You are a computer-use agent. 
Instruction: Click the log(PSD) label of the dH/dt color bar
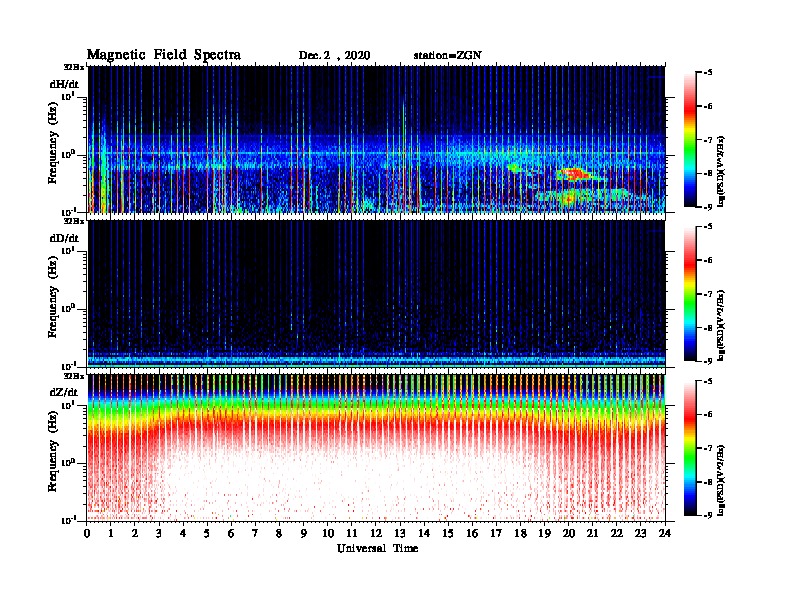721,171
